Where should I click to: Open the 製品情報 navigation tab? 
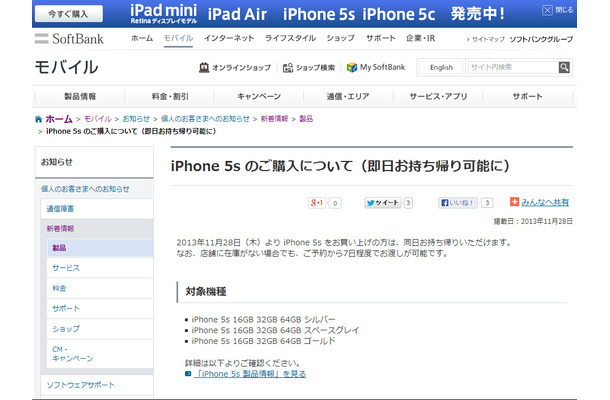pos(80,96)
